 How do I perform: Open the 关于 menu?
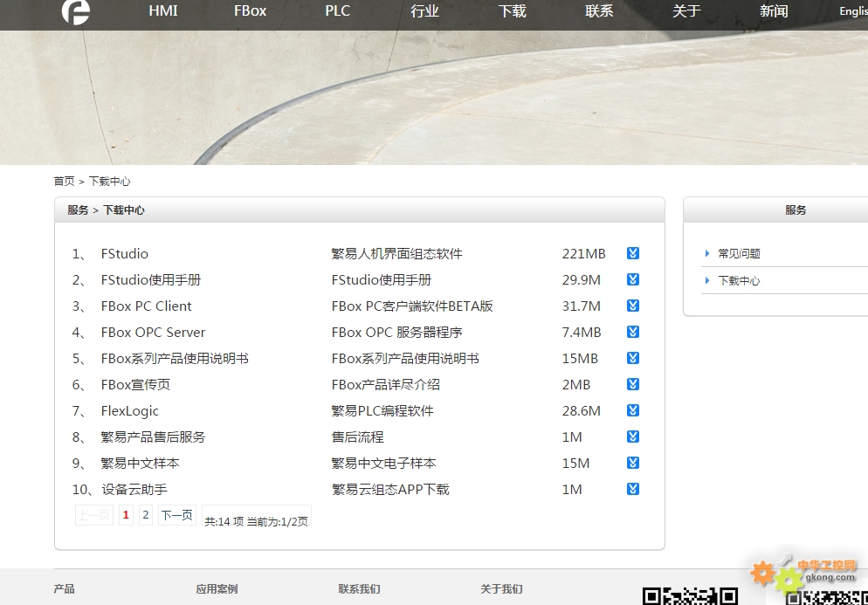click(686, 11)
